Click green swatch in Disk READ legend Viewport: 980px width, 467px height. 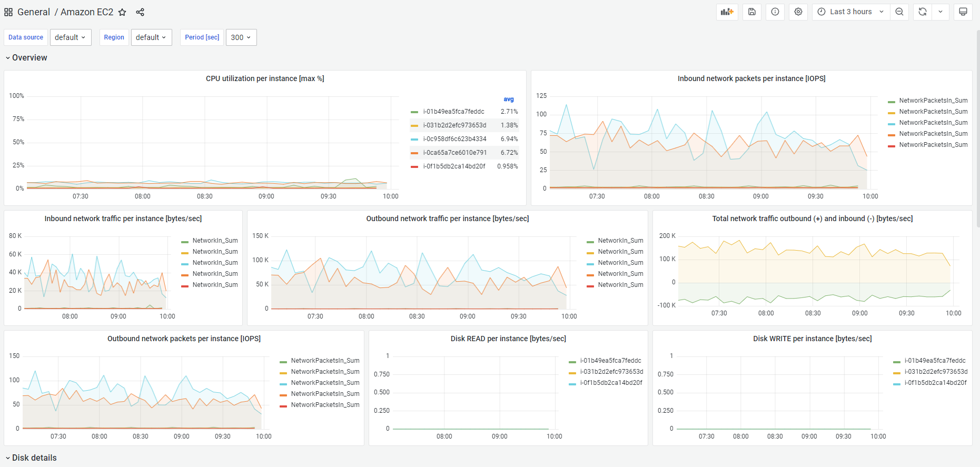[572, 361]
